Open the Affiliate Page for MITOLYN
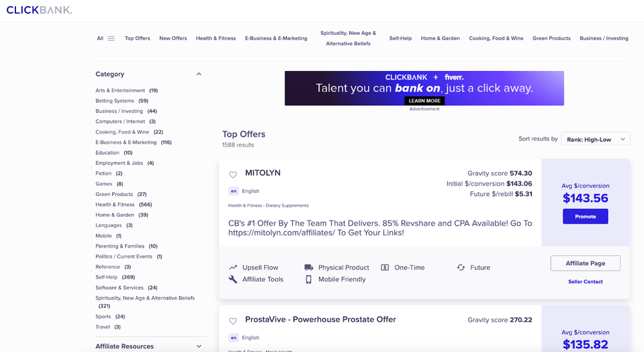Screen dimensions: 644x352 [x=585, y=263]
